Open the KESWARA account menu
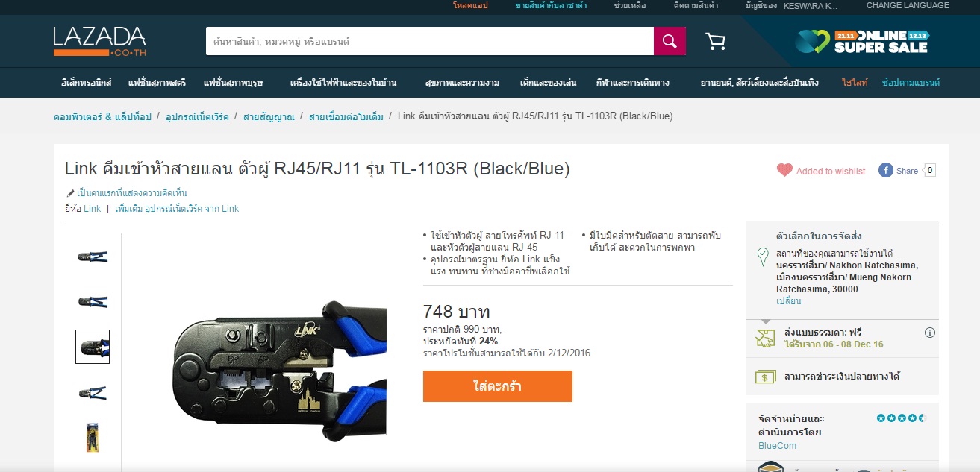The height and width of the screenshot is (472, 980). (x=810, y=6)
